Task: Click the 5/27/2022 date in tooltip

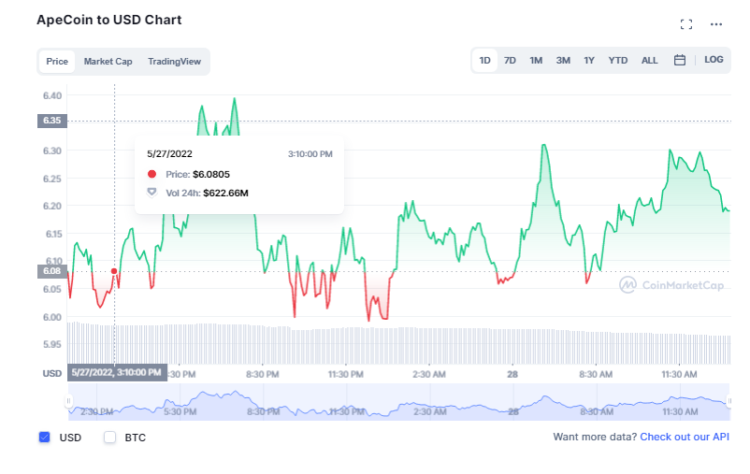Action: pos(169,154)
